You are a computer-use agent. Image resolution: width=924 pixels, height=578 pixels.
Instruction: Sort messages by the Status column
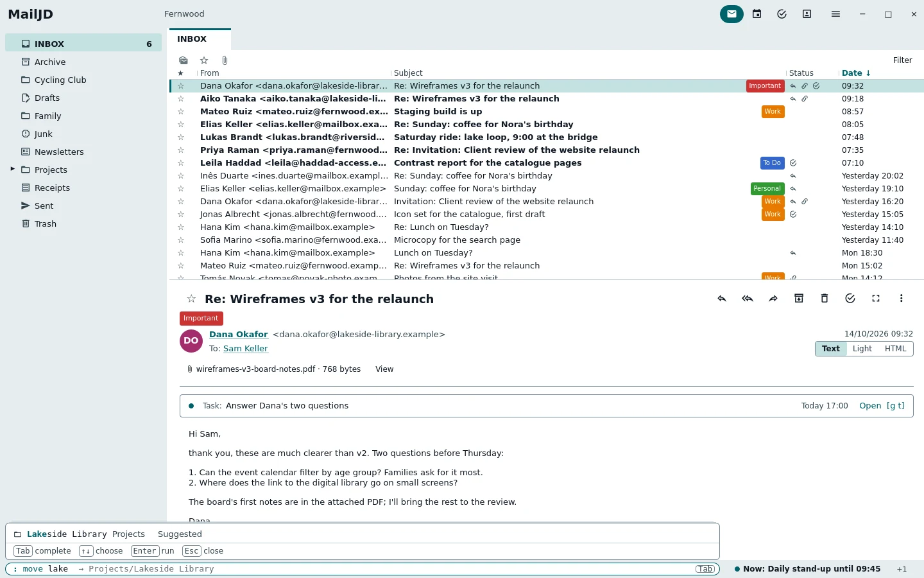click(801, 73)
